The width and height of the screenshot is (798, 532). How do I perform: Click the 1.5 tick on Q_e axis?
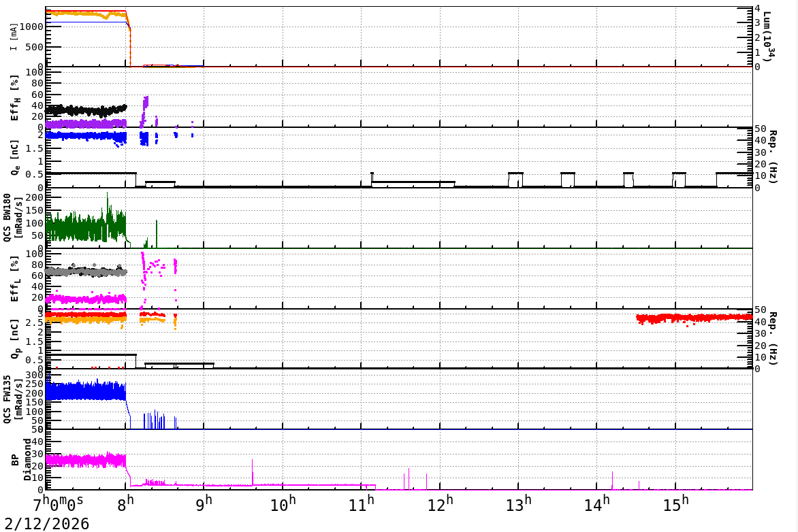34,148
